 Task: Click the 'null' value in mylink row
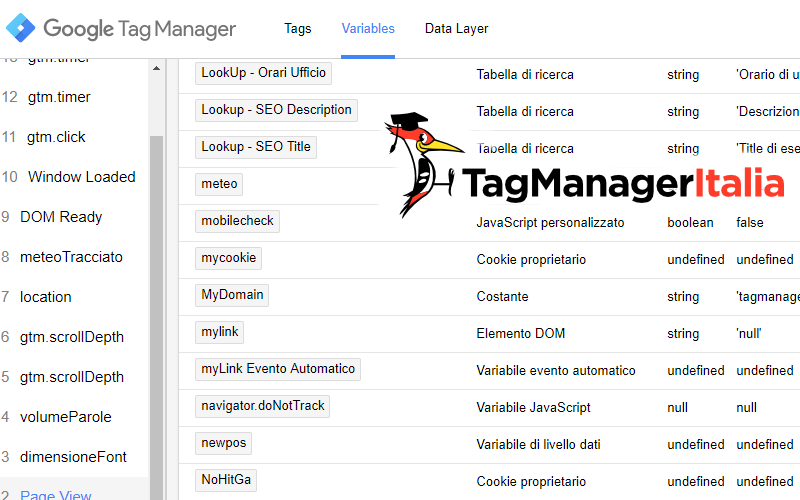click(749, 334)
